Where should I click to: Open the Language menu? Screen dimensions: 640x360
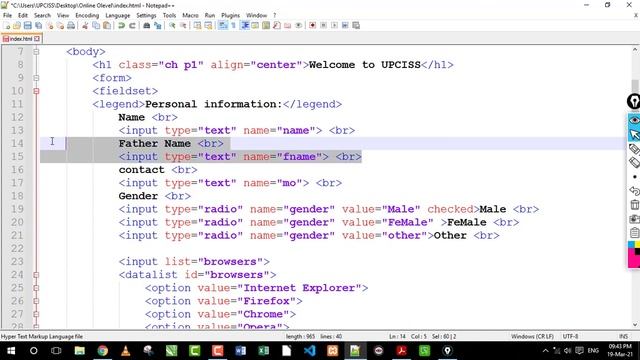point(118,15)
